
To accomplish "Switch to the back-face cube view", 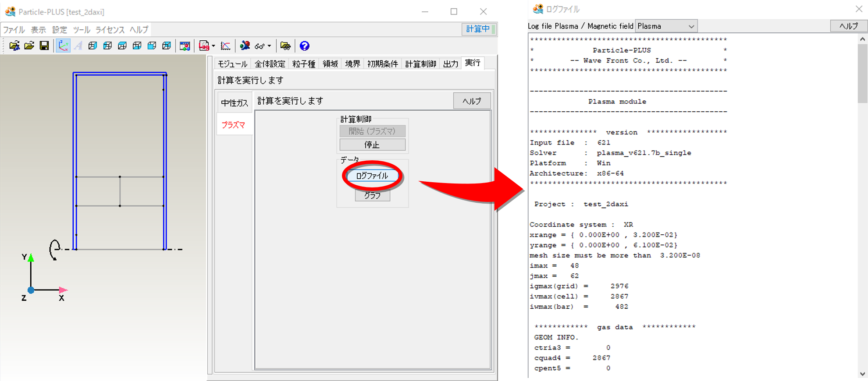I will tap(167, 46).
